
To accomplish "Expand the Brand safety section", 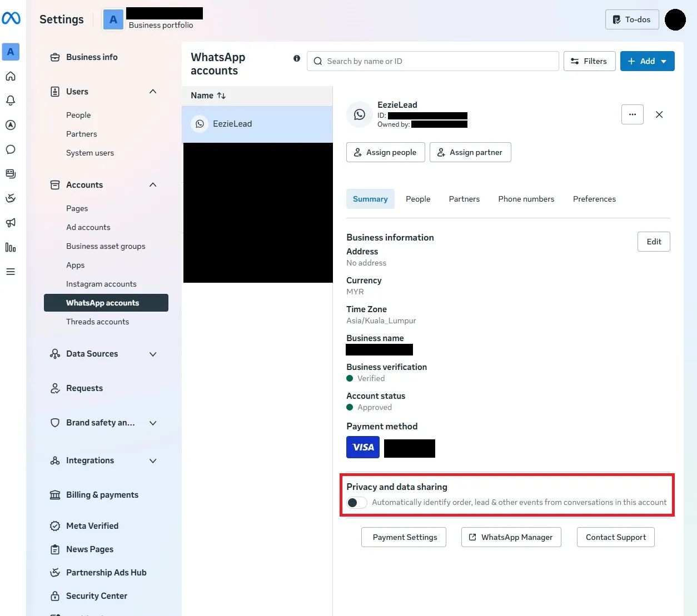I will point(153,423).
